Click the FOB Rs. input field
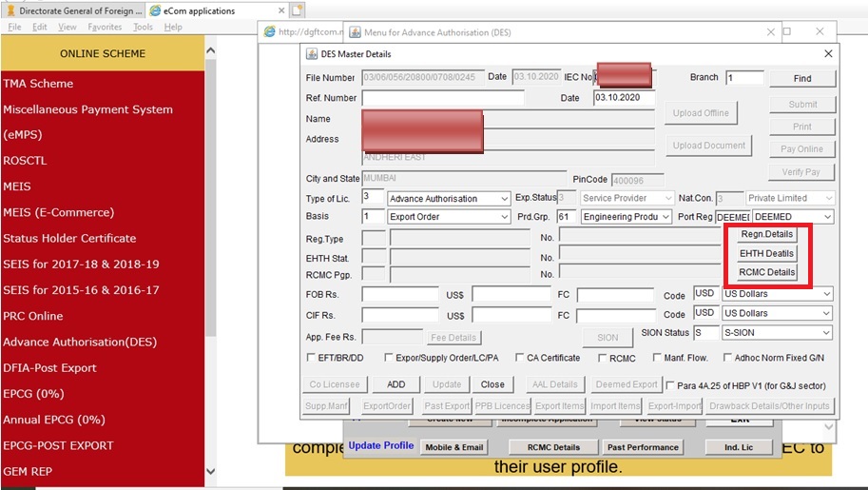 [x=399, y=294]
